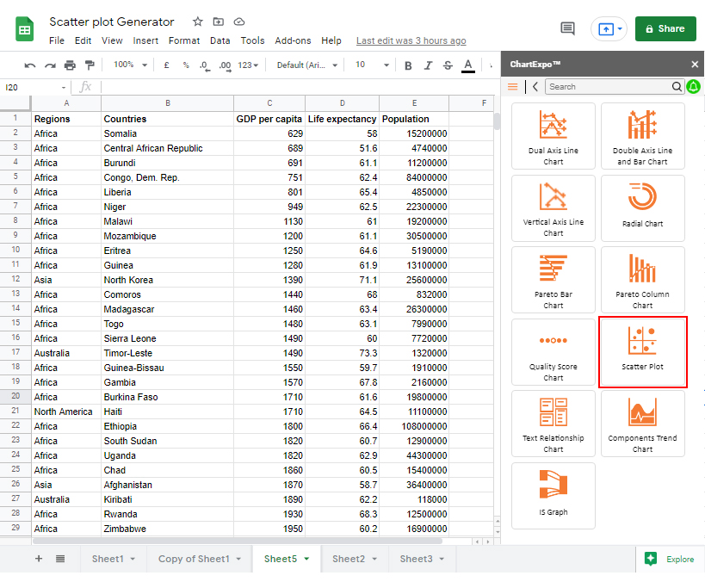The image size is (705, 588).
Task: Decrease decimal places
Action: click(x=205, y=65)
